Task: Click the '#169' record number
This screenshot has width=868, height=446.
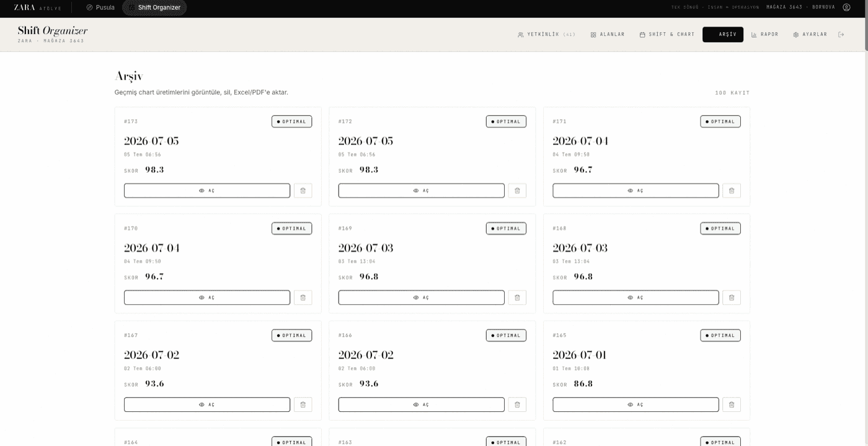Action: pos(345,229)
